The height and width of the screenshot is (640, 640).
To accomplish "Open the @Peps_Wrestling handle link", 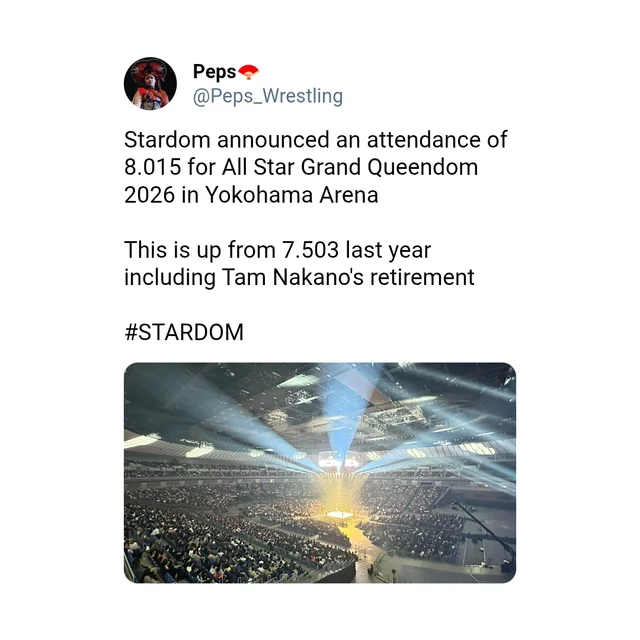I will click(x=267, y=96).
